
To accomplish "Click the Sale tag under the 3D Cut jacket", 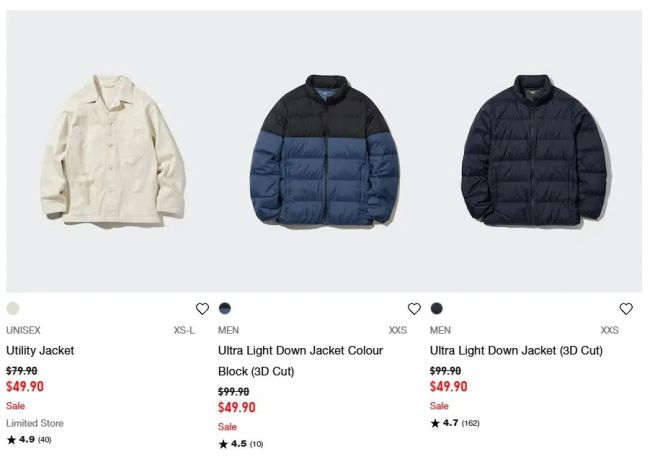I will [x=439, y=406].
